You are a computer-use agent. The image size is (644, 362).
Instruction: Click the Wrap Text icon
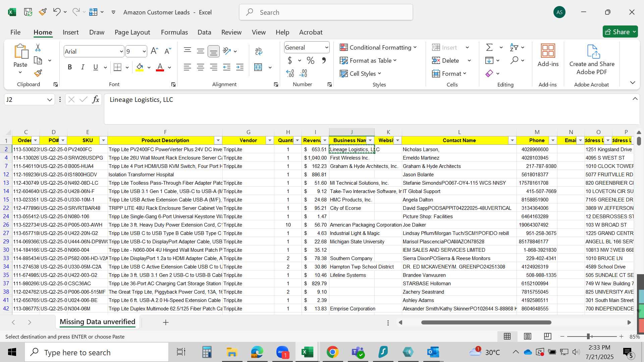pyautogui.click(x=258, y=51)
